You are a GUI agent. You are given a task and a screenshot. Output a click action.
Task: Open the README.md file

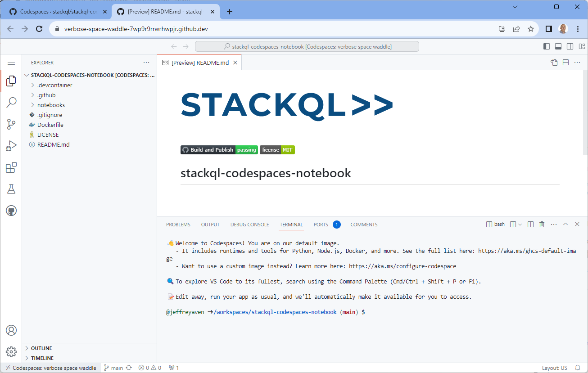[53, 144]
